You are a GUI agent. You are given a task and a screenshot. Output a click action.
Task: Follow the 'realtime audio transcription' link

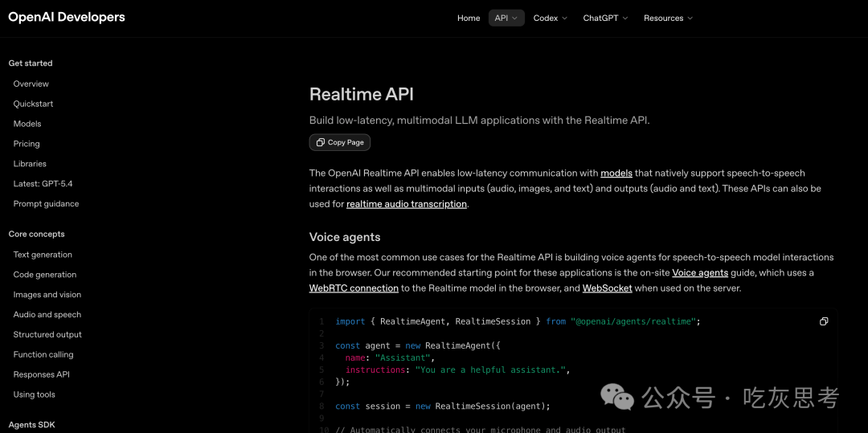407,204
